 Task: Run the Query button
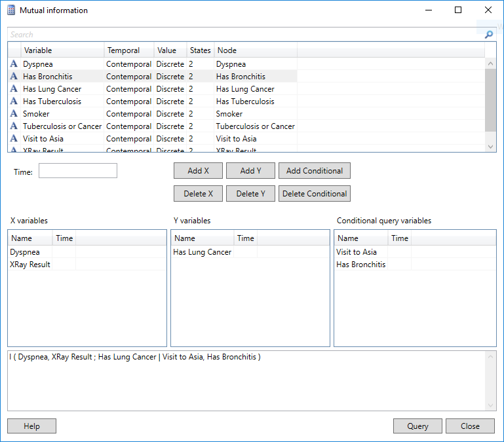[417, 426]
